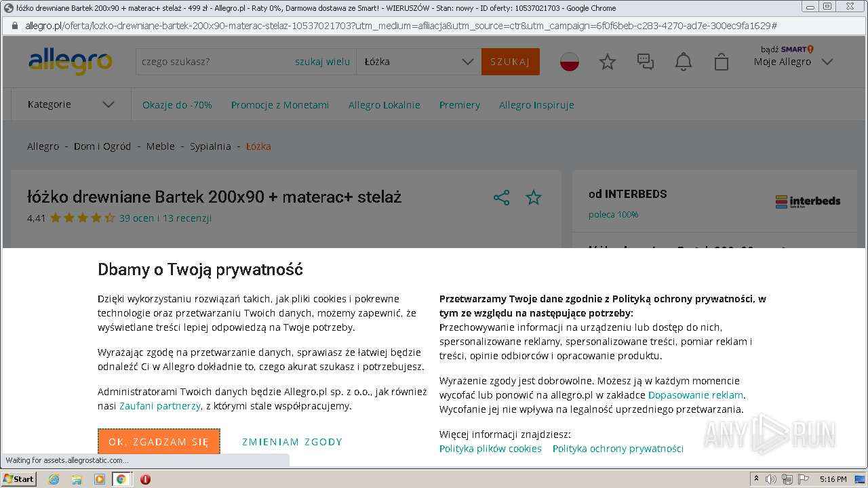Go to Łóżka breadcrumb

click(x=258, y=146)
